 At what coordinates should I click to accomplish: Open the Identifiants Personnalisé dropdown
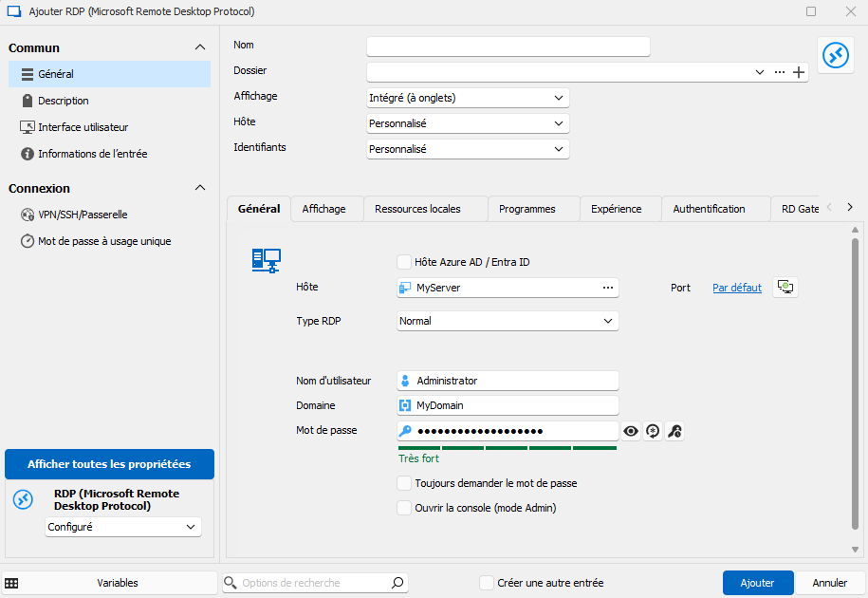pyautogui.click(x=468, y=149)
